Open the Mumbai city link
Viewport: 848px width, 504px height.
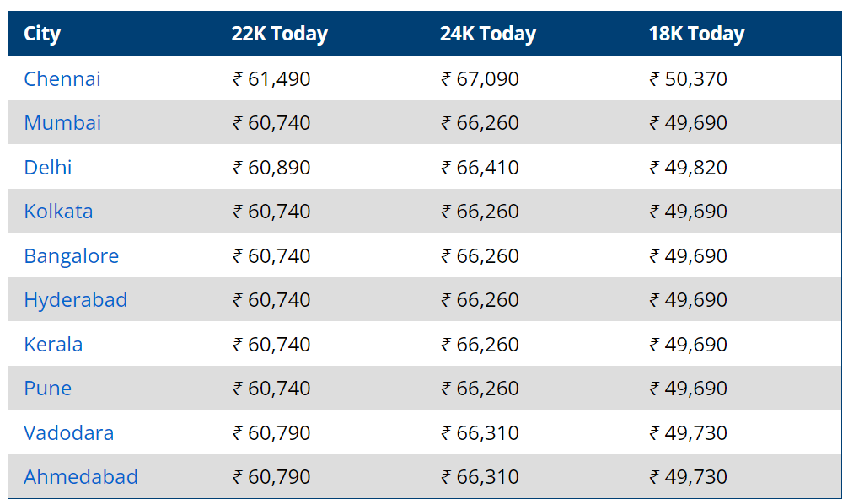pos(62,123)
